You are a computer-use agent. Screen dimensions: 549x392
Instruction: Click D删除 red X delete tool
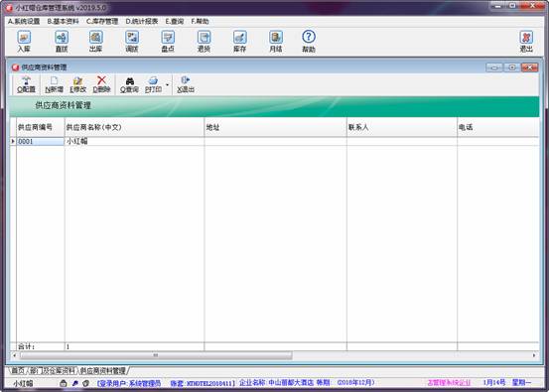101,84
